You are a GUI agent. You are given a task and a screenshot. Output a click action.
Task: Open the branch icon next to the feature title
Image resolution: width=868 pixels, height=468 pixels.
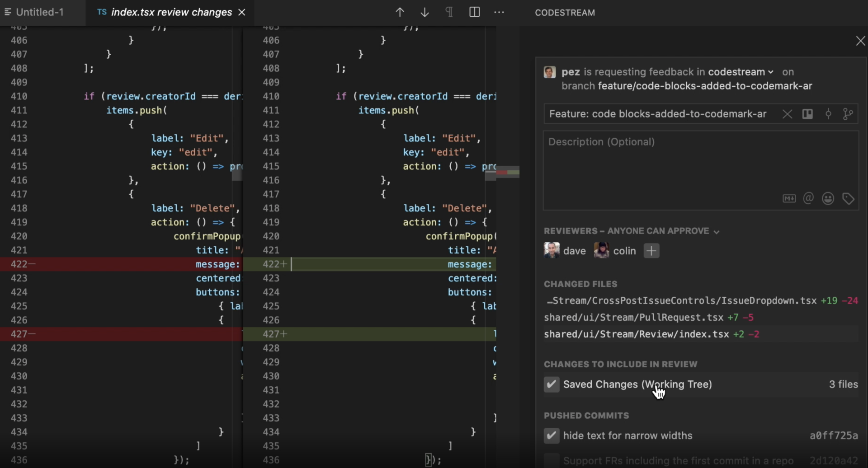849,114
